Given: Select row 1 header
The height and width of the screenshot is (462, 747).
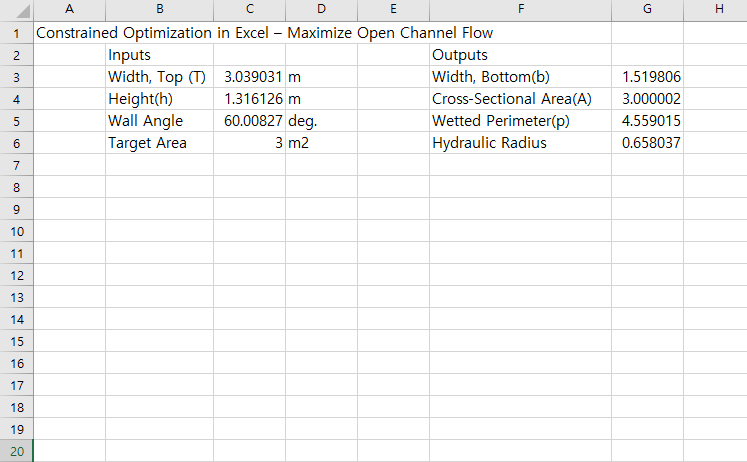Looking at the screenshot, I should tap(17, 33).
